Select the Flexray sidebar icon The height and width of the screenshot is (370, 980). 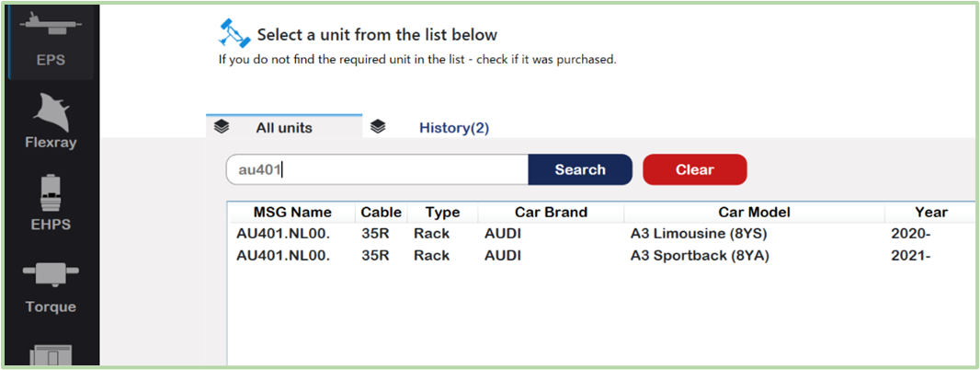(51, 121)
